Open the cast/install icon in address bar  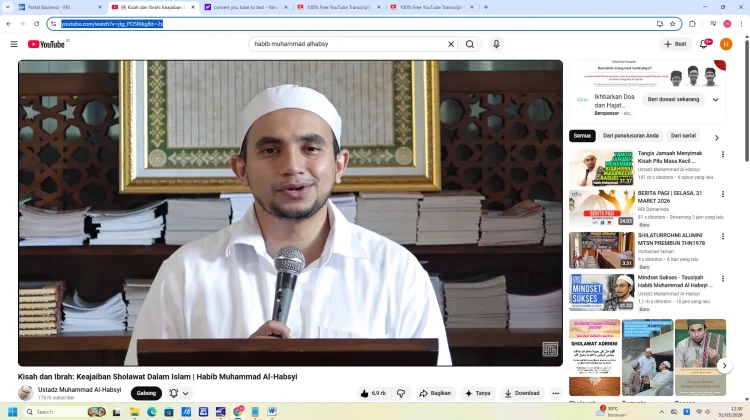660,24
